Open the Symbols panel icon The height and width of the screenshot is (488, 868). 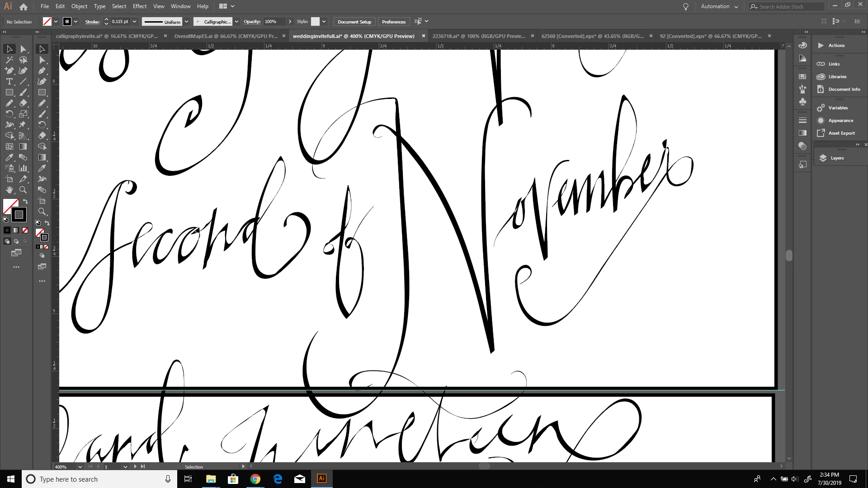click(802, 102)
